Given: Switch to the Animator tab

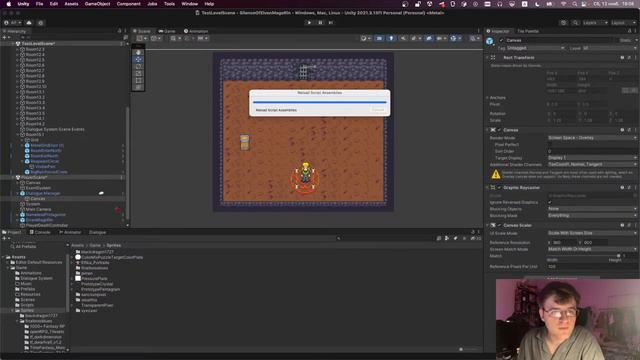Looking at the screenshot, I should coord(70,232).
